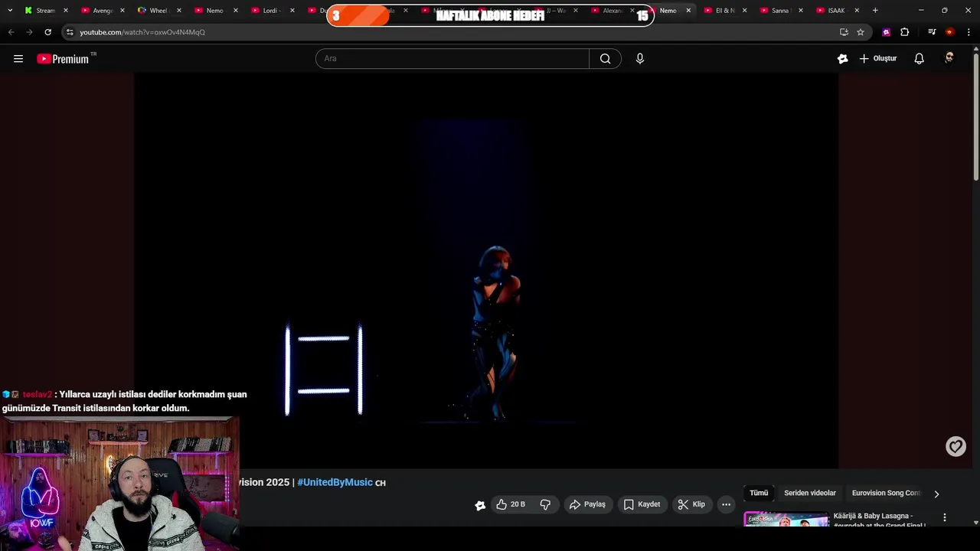Click the magnifier search button
980x551 pixels.
(x=605, y=59)
